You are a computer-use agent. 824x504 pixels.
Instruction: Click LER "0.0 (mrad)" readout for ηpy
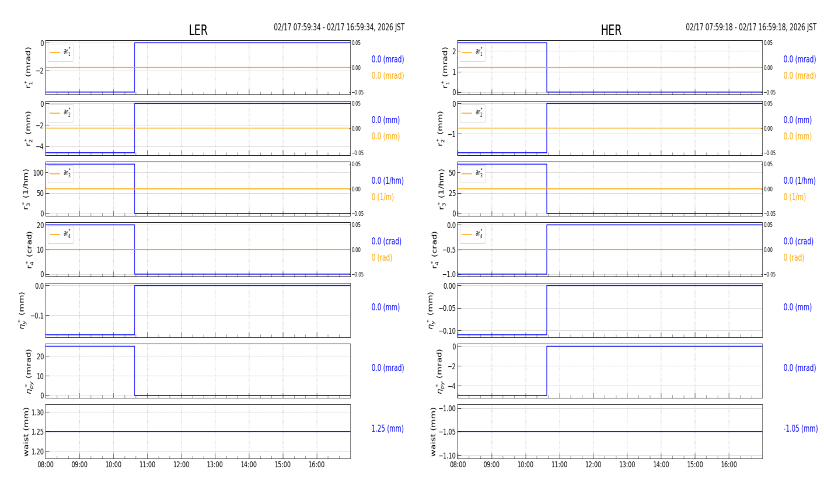click(387, 368)
